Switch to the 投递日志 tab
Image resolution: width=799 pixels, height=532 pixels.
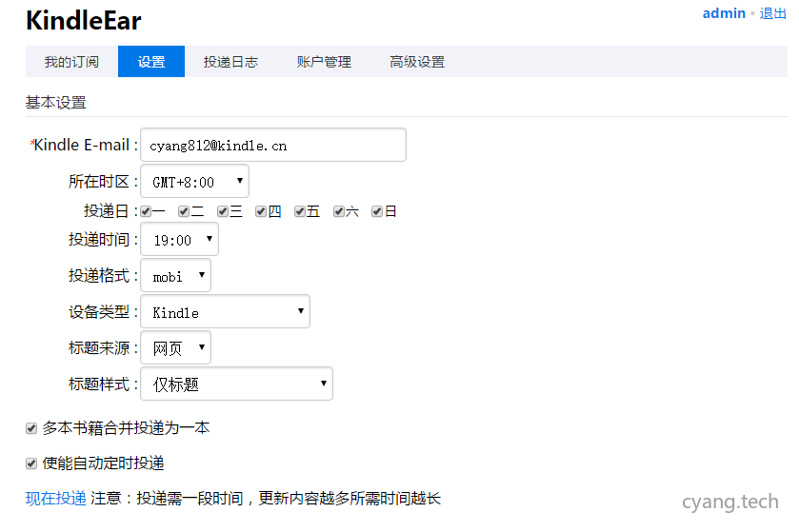[230, 62]
